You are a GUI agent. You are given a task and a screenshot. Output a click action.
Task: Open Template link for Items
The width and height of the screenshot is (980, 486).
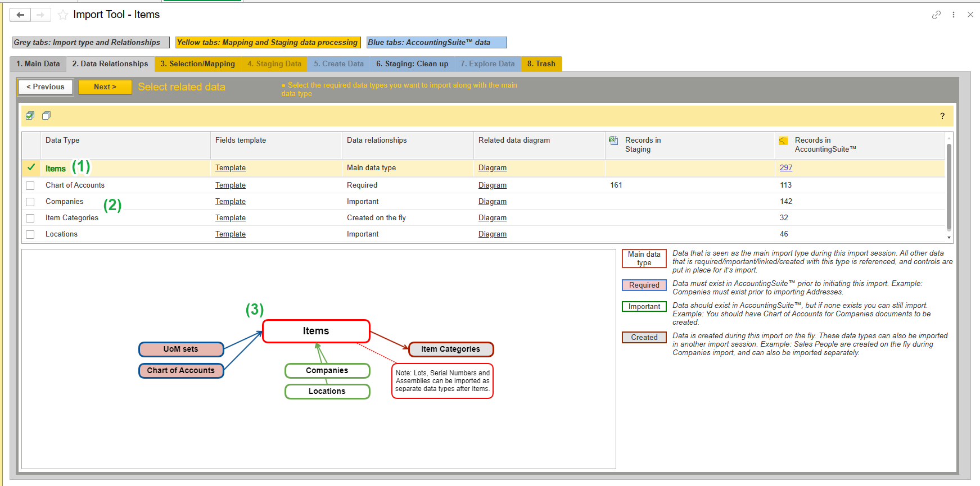[231, 168]
